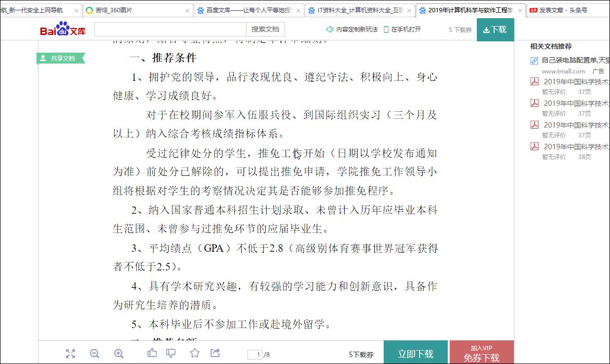Click 加入VIP 免券下载 button

(481, 353)
